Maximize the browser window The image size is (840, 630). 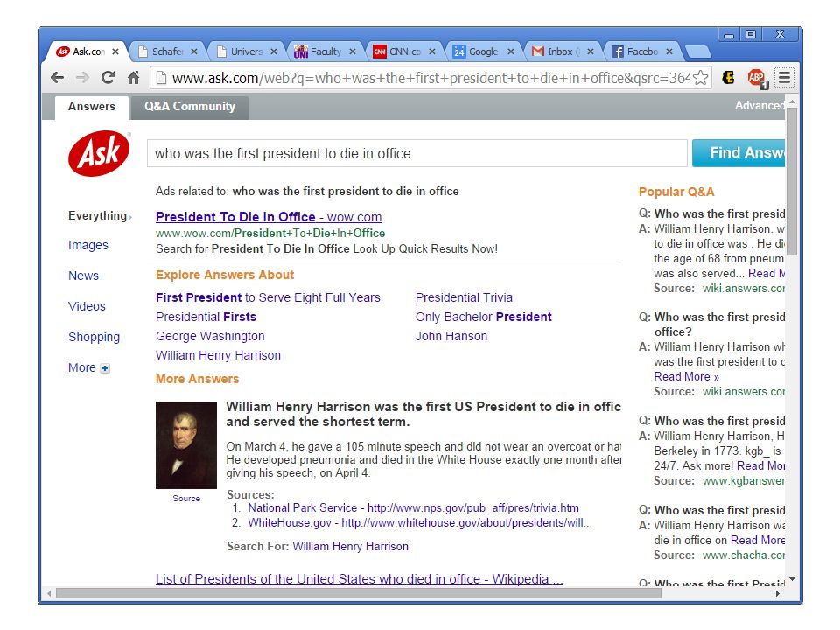[x=751, y=34]
